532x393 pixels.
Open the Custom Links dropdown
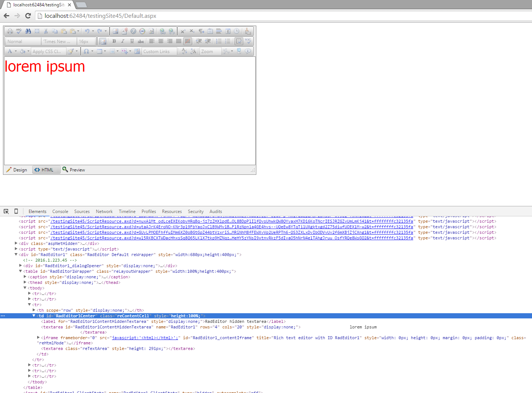pos(159,52)
